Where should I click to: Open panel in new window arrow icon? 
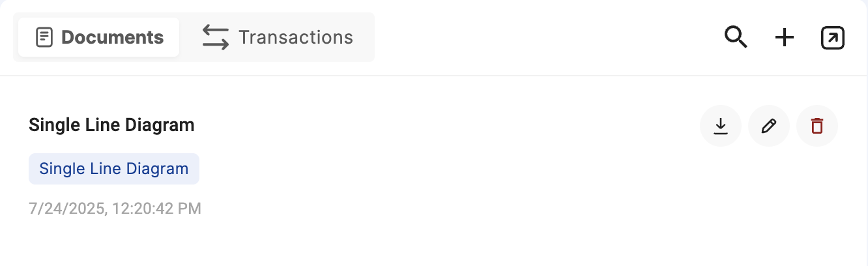click(x=833, y=38)
